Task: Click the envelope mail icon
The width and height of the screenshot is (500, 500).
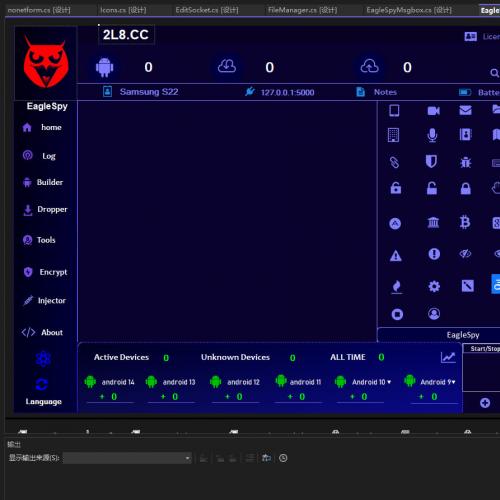Action: coord(465,110)
